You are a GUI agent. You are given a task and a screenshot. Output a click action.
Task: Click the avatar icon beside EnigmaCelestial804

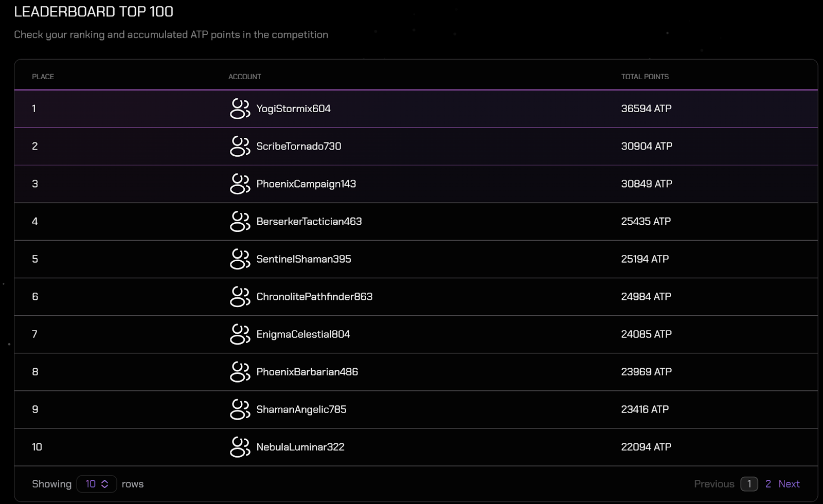pyautogui.click(x=240, y=334)
